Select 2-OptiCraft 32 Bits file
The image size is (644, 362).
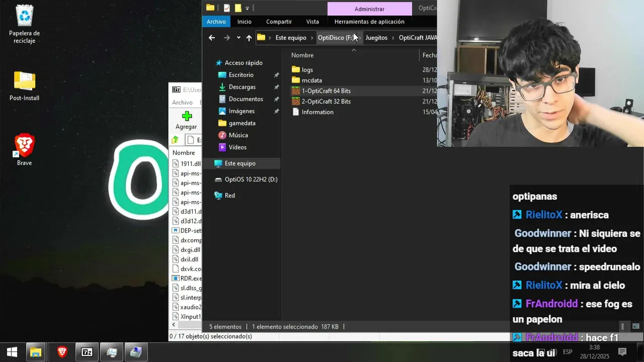coord(326,102)
